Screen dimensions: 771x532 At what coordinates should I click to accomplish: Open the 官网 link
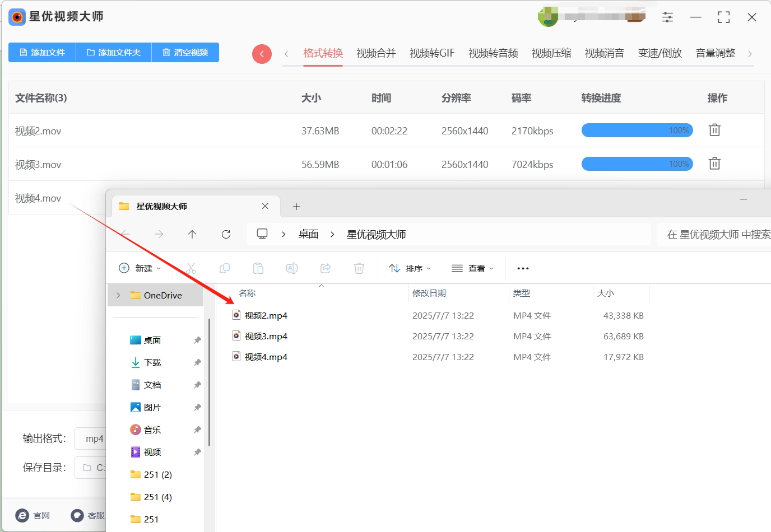32,515
